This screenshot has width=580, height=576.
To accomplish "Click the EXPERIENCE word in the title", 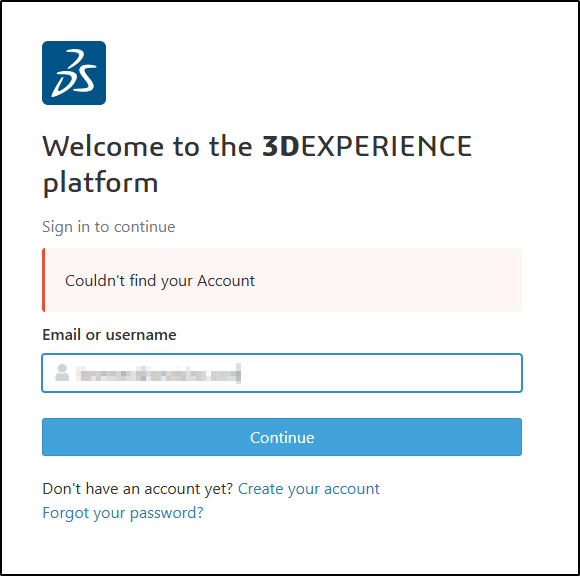I will 386,146.
